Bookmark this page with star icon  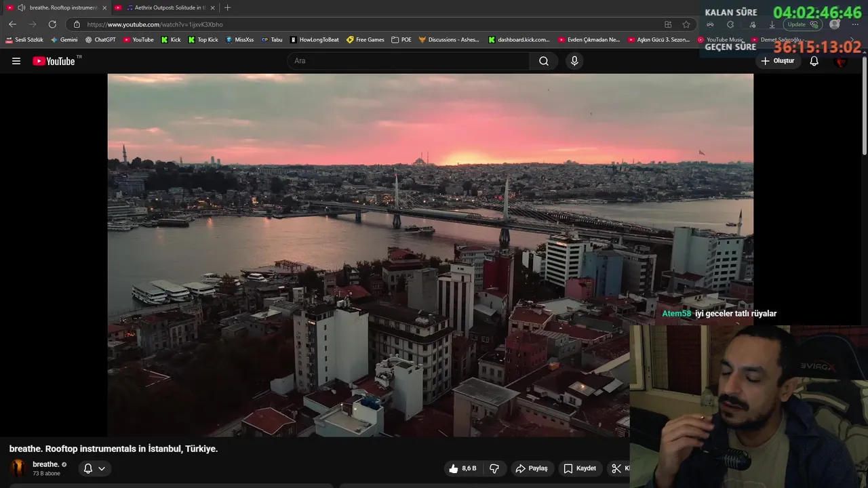coord(686,24)
